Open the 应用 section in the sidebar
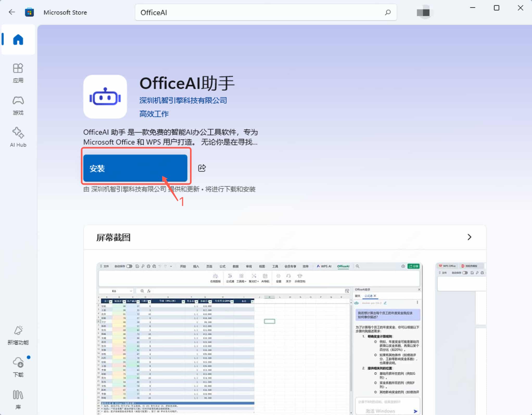Viewport: 532px width, 415px height. 18,73
